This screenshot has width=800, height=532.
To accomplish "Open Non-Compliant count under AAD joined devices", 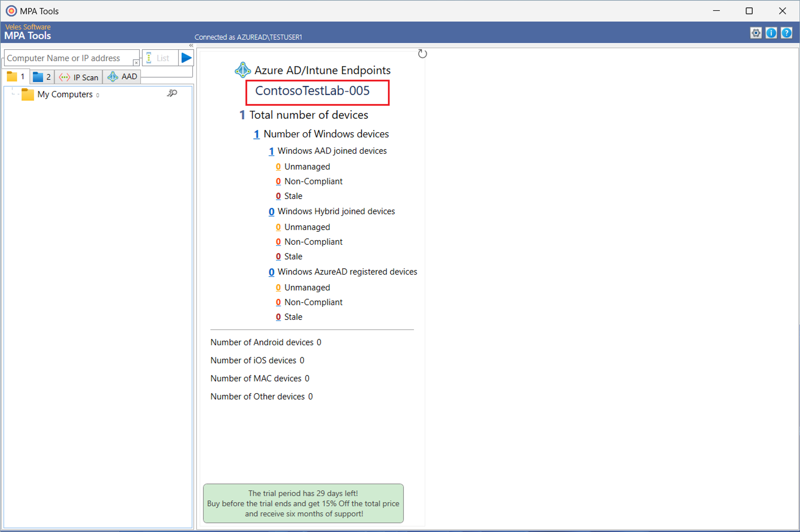I will tap(278, 181).
